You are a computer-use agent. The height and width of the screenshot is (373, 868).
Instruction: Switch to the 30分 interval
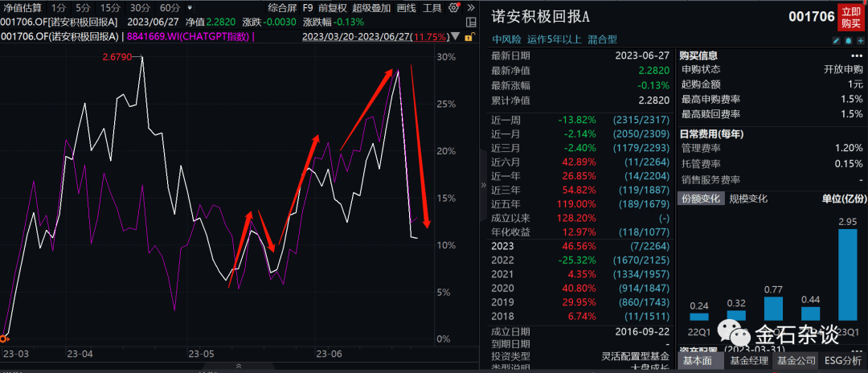pyautogui.click(x=140, y=8)
